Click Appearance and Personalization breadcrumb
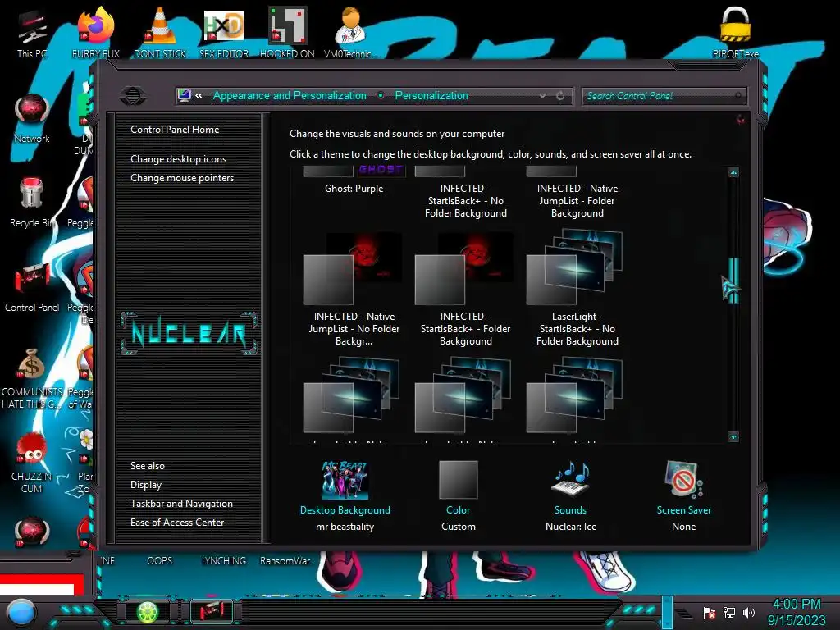 point(290,95)
